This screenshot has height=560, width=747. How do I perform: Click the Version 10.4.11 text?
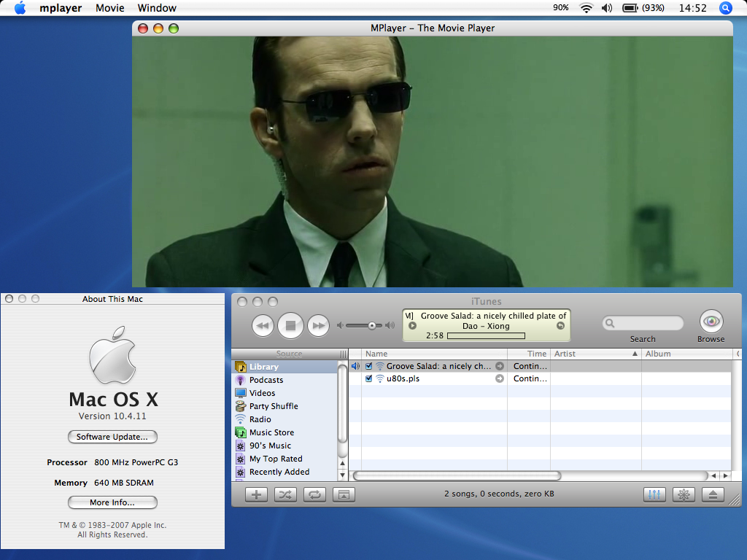coord(112,416)
